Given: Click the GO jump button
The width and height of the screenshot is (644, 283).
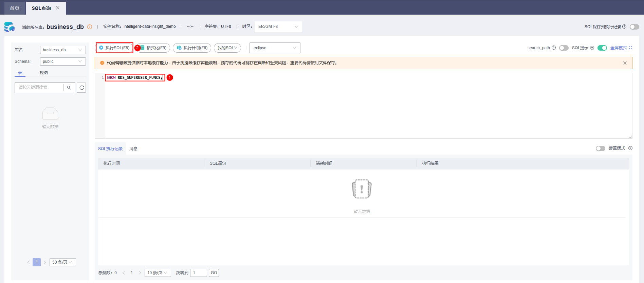Looking at the screenshot, I should point(214,273).
